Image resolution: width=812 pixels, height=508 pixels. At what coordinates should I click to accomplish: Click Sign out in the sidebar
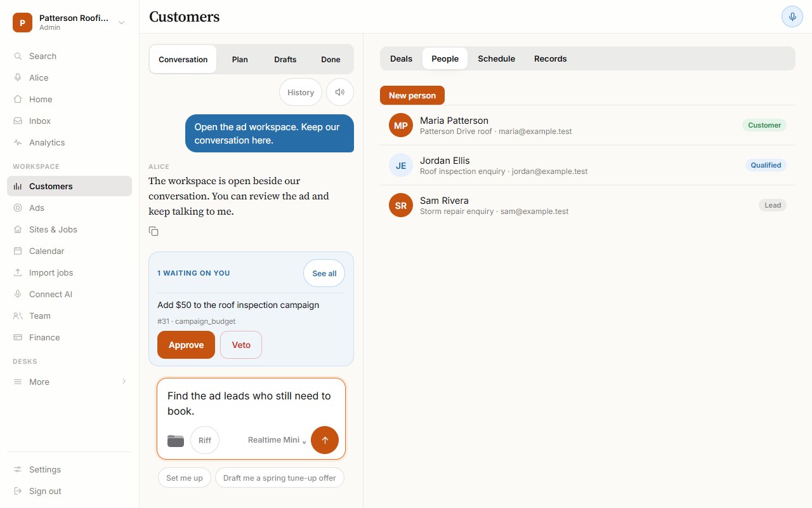point(69,491)
